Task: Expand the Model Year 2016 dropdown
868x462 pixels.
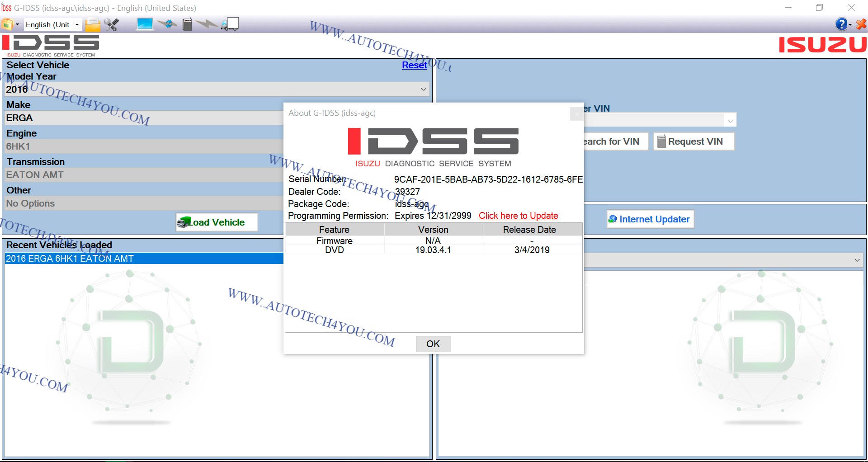Action: (x=423, y=90)
